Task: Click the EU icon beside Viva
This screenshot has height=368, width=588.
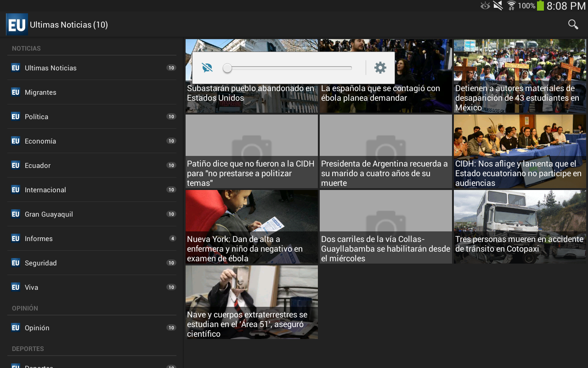Action: click(16, 287)
